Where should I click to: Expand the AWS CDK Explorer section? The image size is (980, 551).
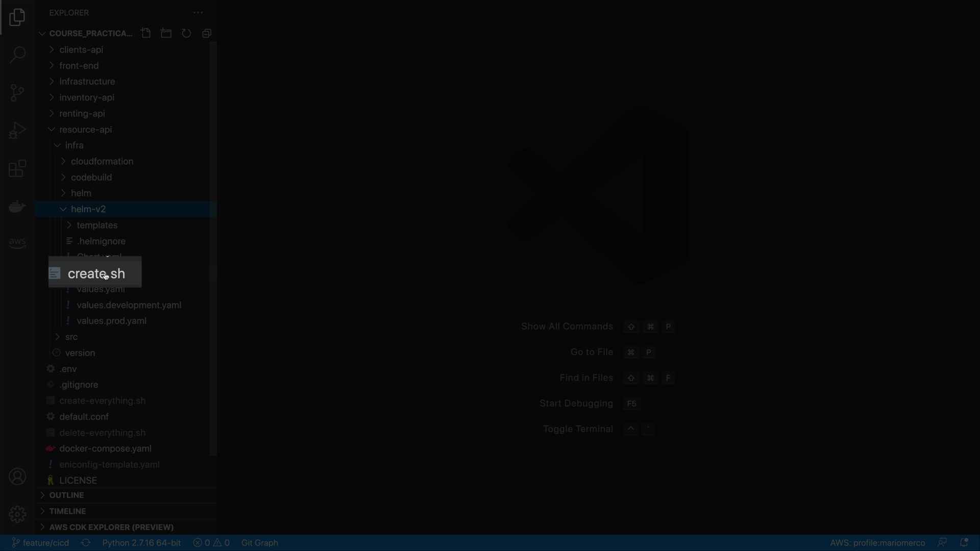pos(111,527)
